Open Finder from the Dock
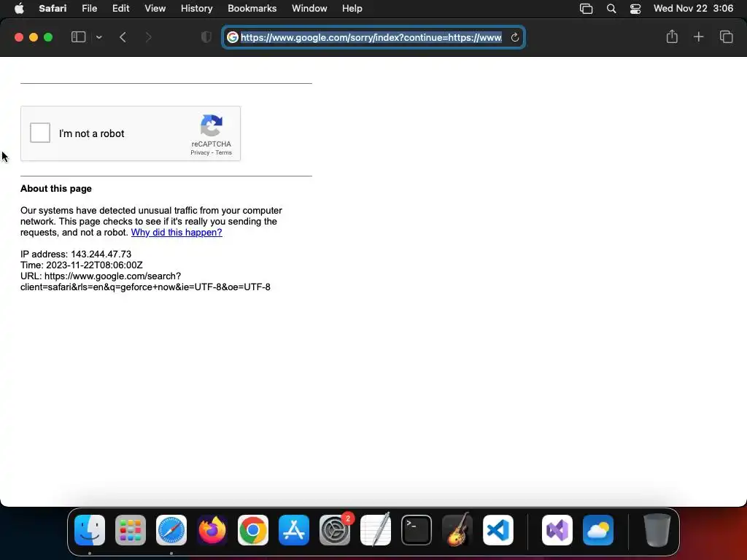The image size is (747, 560). click(x=90, y=530)
